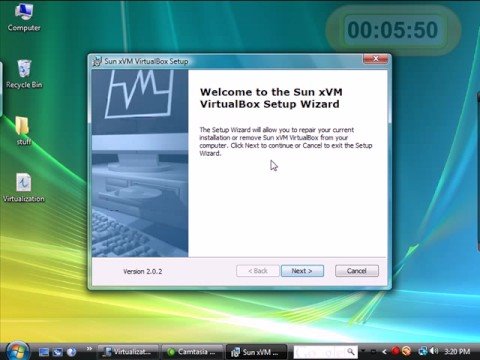Open the Computer desktop icon

[24, 17]
